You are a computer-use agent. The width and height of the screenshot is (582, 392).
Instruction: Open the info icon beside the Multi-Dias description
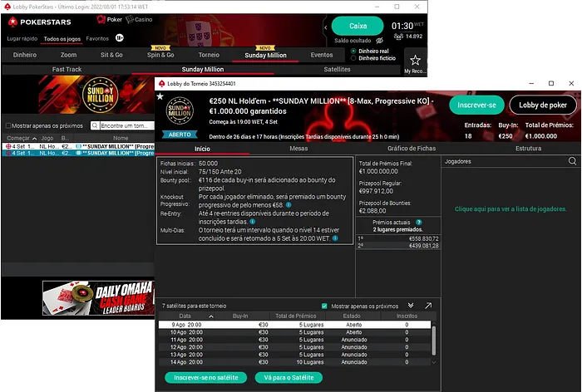[335, 238]
